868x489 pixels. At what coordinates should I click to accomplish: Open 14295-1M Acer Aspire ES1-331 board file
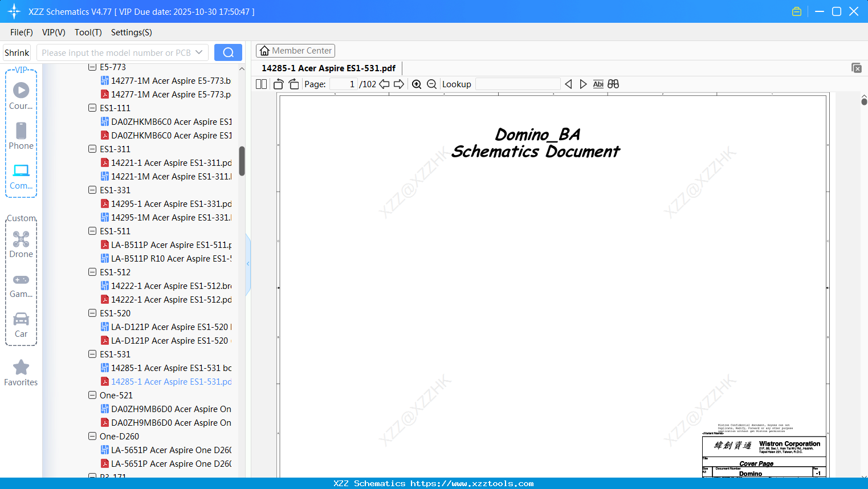166,217
